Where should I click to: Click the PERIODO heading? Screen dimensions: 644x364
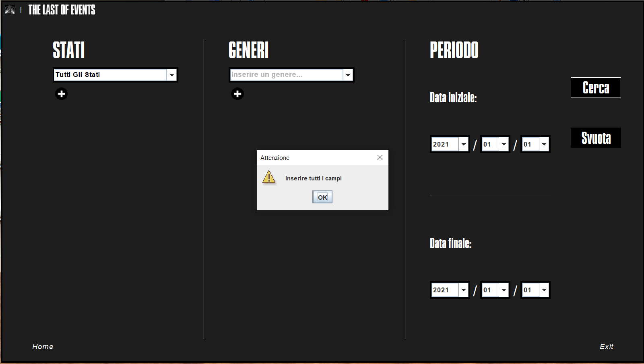[454, 50]
